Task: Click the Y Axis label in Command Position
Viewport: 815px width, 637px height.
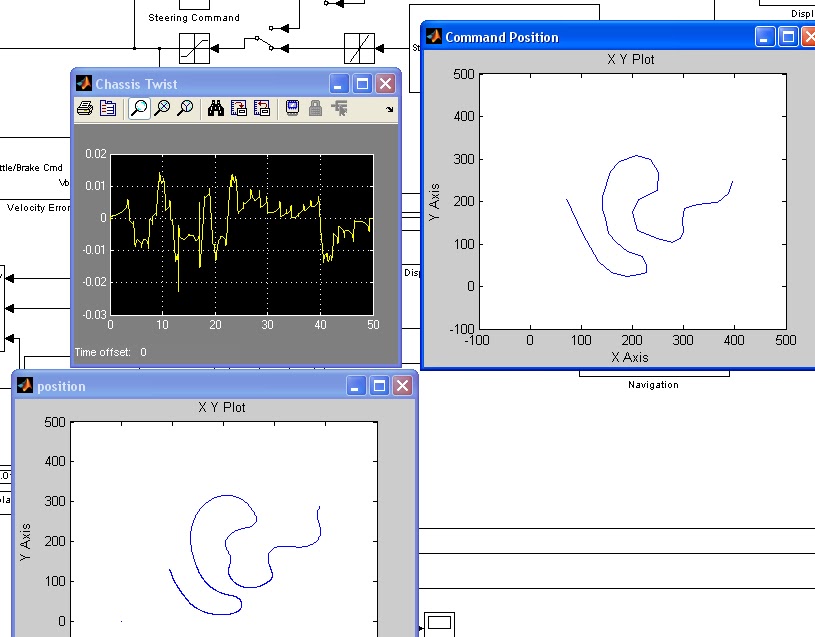Action: click(435, 202)
